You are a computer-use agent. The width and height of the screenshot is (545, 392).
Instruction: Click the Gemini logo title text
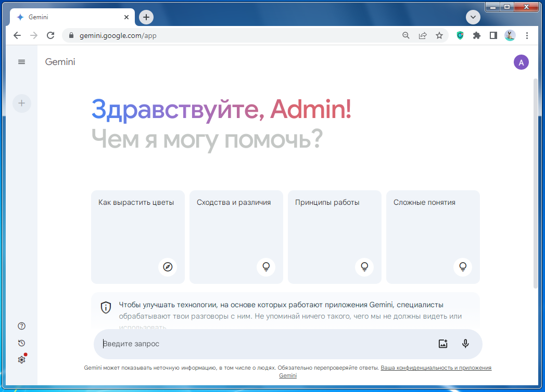[x=60, y=62]
